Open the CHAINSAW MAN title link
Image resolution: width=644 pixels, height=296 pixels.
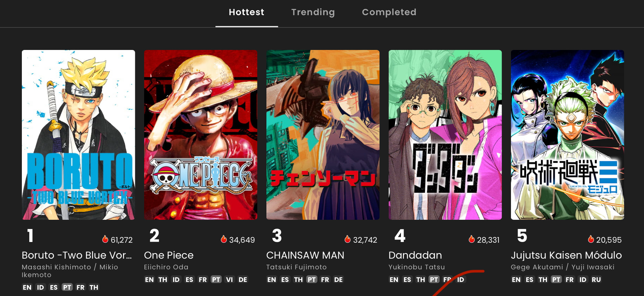coord(305,255)
